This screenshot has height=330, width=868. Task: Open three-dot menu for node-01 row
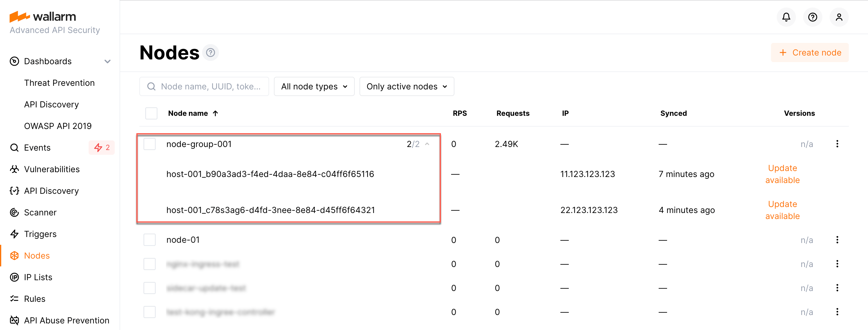tap(837, 240)
